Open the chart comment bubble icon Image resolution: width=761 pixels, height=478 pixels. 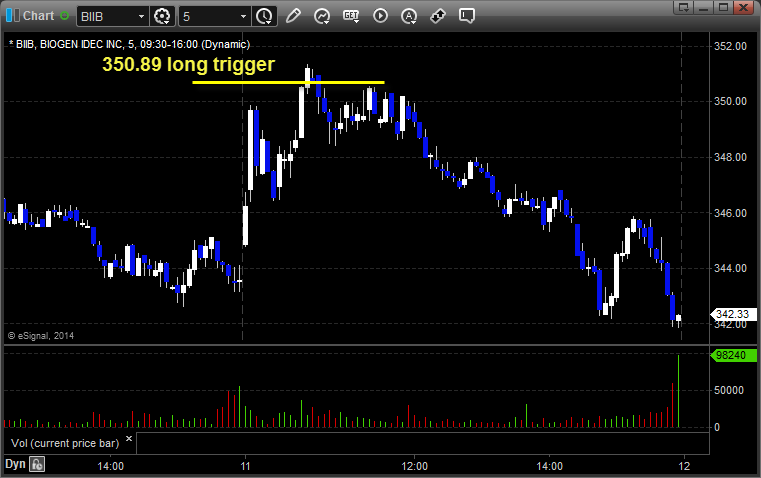466,16
